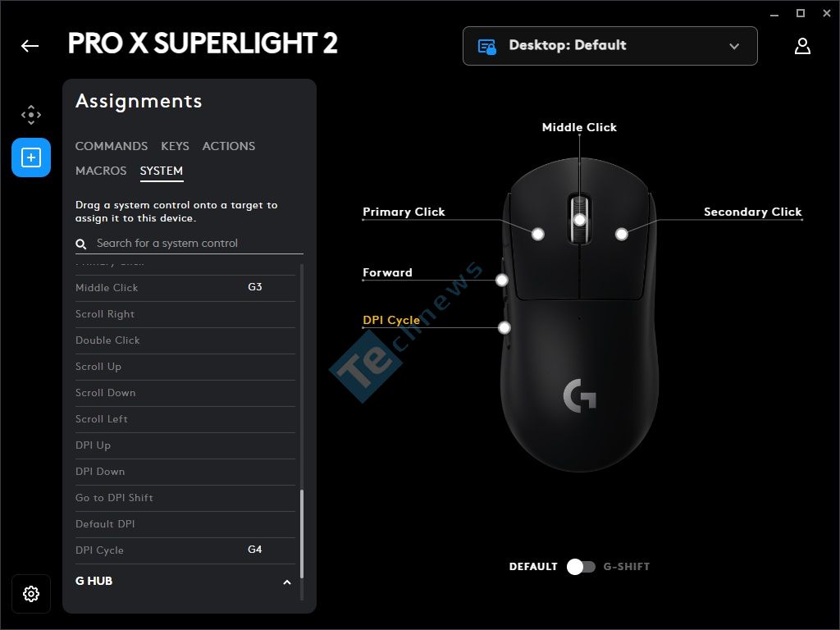This screenshot has height=630, width=840.
Task: Open the KEYS tab
Action: click(x=175, y=146)
